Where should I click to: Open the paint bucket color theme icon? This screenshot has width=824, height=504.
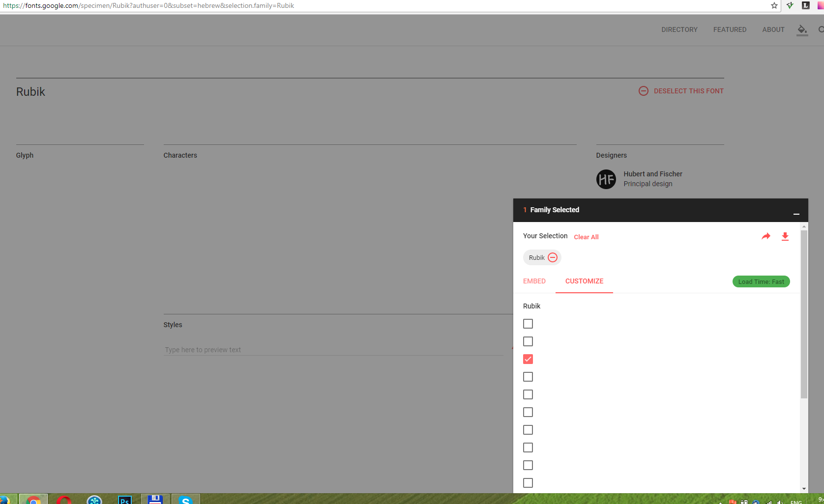coord(802,30)
